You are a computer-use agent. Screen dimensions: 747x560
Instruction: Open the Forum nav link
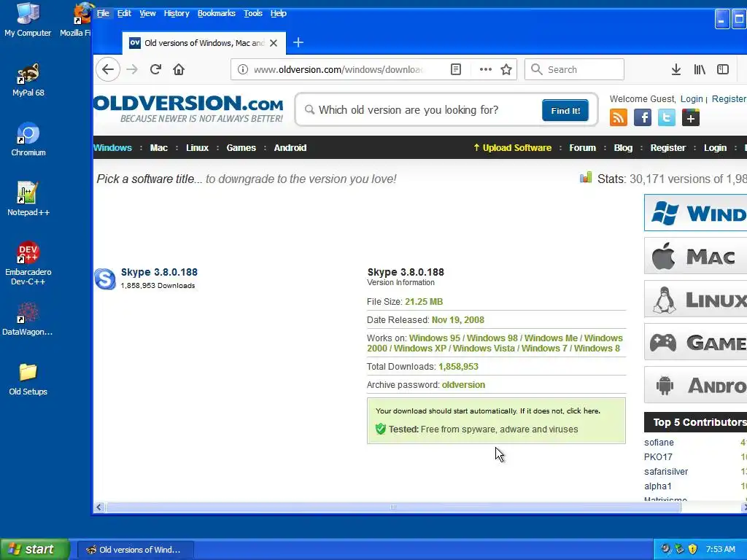tap(582, 147)
